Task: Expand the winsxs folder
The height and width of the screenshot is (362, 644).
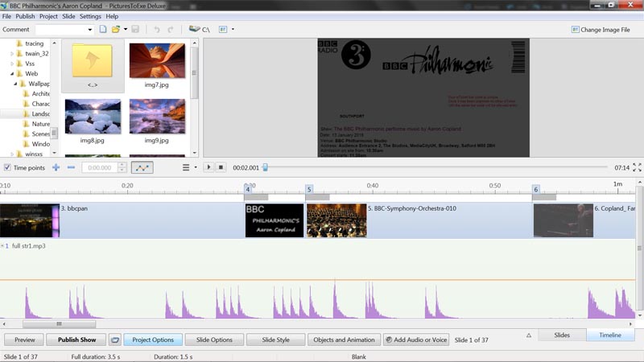Action: 12,154
